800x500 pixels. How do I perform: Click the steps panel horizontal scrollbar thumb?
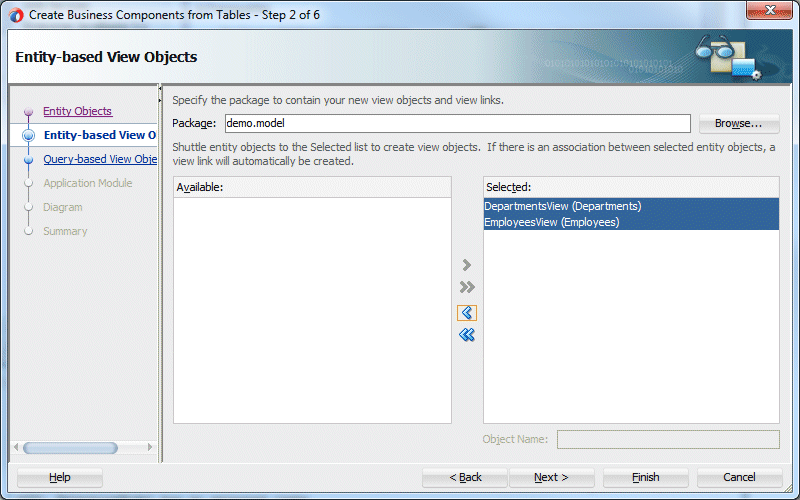(70, 448)
